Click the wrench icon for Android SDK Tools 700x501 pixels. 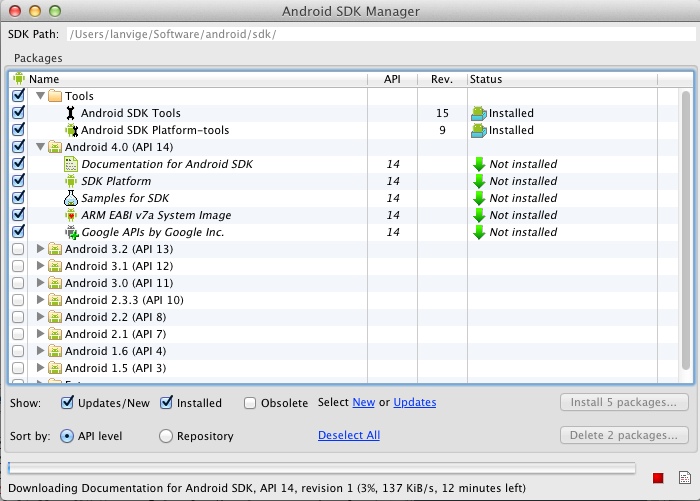click(71, 113)
